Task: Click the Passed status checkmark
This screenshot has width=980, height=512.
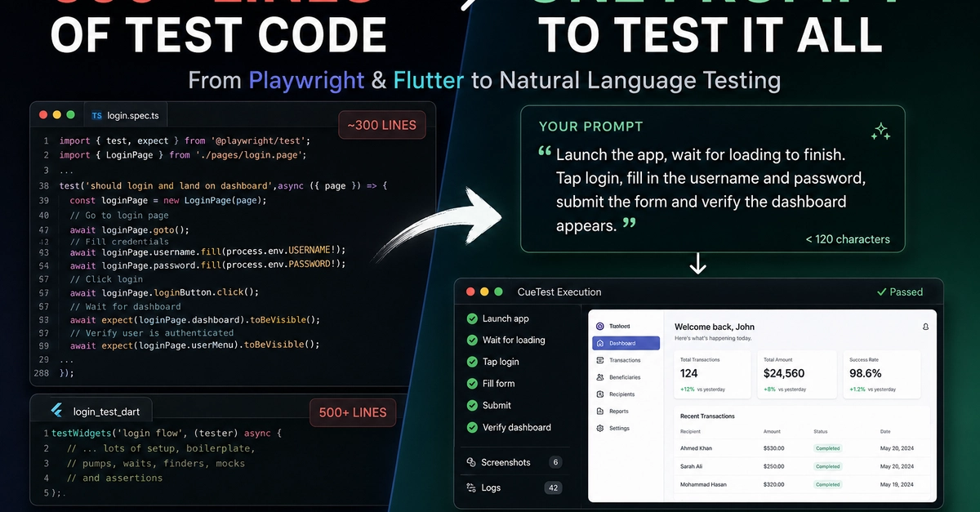Action: coord(881,292)
